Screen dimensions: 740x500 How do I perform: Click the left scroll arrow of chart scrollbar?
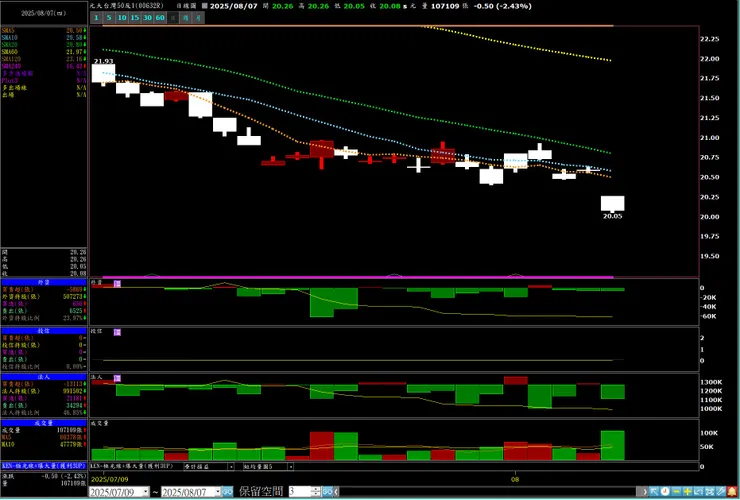[336, 492]
